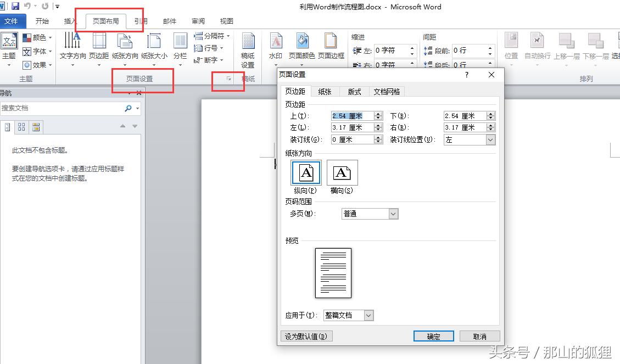Click the 位置 (Position) icon in 排列 group
620x364 pixels.
[x=511, y=48]
